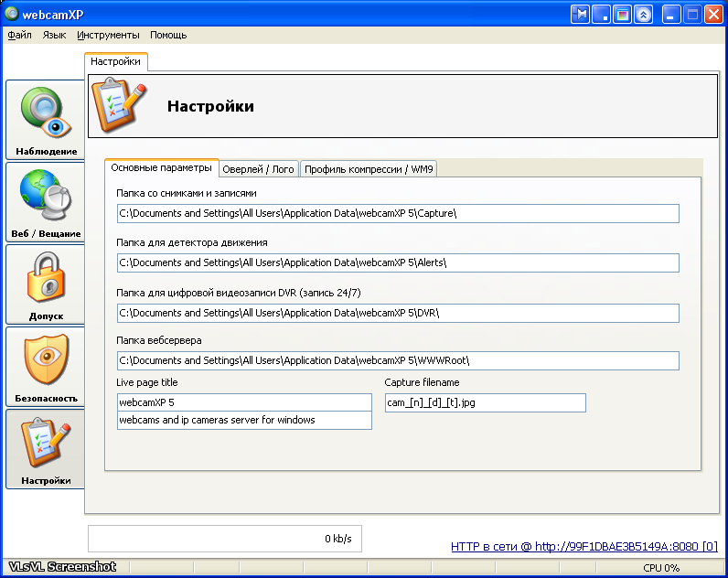Switch to Профиль компрессии / WM9 tab
The height and width of the screenshot is (578, 728).
tap(369, 169)
